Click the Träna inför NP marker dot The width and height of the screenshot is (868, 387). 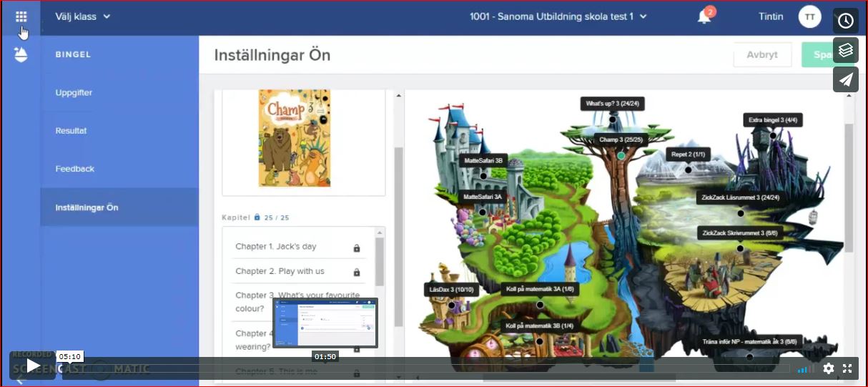[749, 357]
